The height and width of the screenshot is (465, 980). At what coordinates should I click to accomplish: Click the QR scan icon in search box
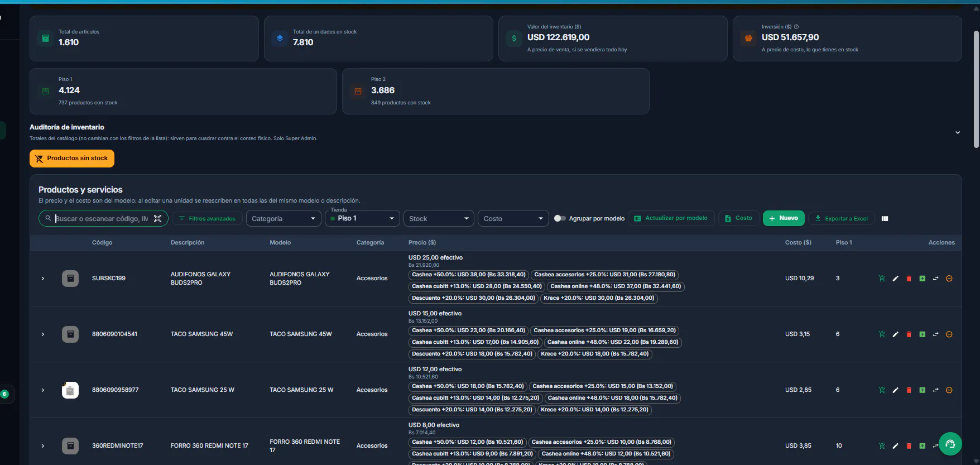[157, 218]
